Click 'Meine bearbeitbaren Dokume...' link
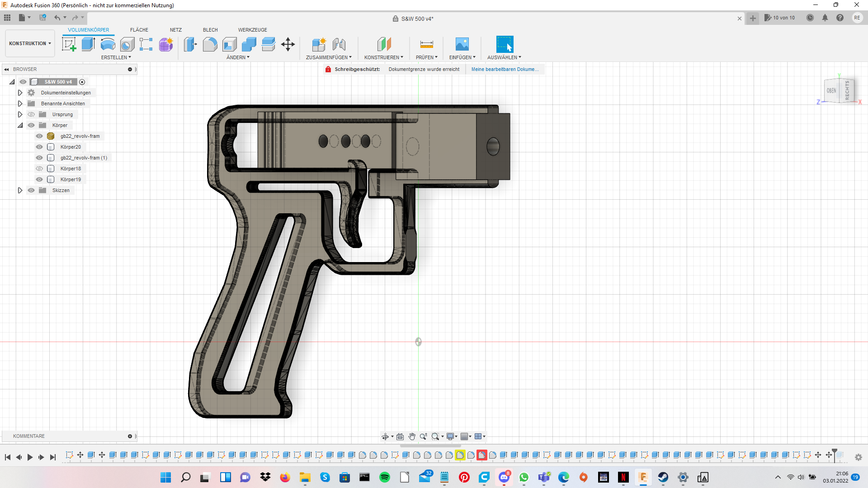This screenshot has width=868, height=488. (x=505, y=69)
